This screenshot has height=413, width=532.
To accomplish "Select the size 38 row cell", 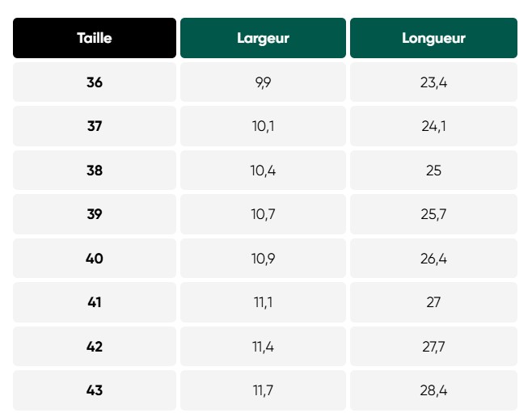I will click(x=95, y=171).
